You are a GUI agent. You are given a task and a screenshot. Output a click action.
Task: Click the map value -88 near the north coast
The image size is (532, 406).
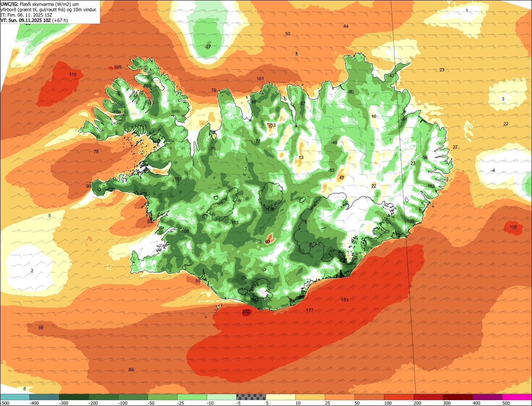click(x=253, y=102)
